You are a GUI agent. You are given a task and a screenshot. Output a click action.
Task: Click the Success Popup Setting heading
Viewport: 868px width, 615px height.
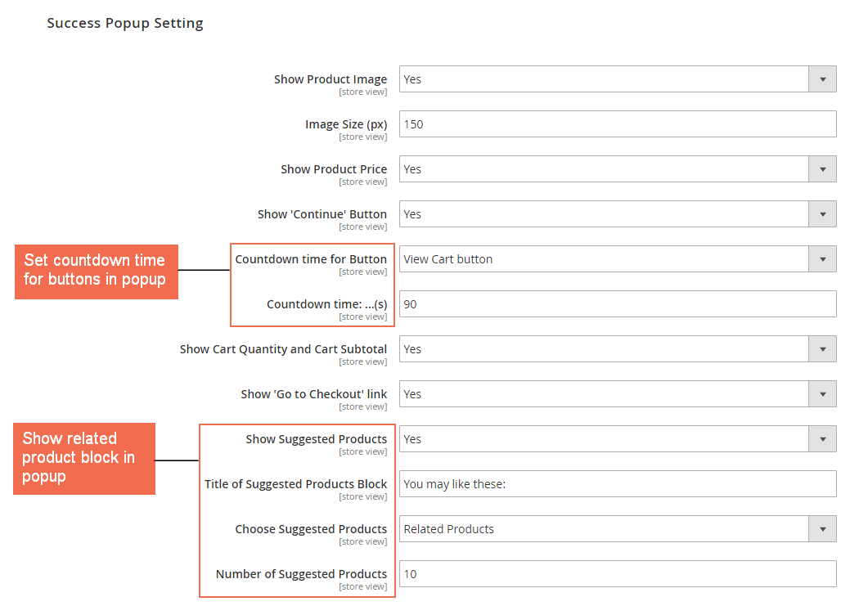click(x=125, y=23)
